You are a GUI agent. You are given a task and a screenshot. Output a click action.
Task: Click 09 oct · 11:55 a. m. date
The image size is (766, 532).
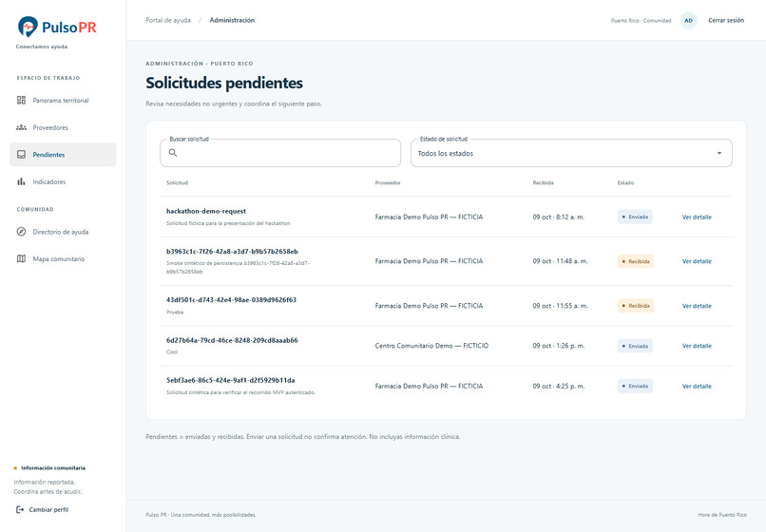[561, 306]
